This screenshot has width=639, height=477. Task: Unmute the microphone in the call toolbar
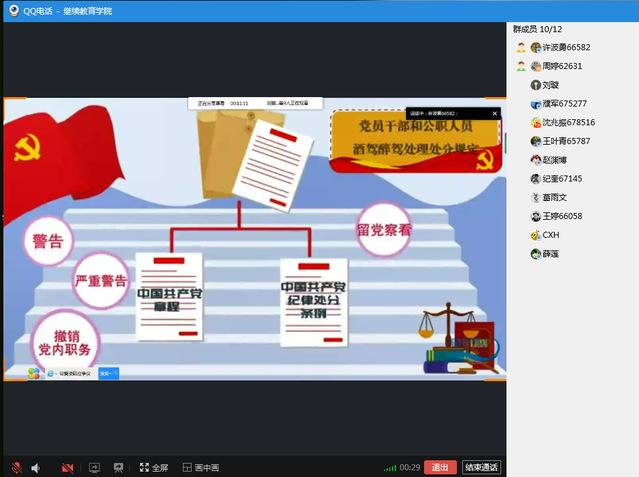[x=16, y=467]
